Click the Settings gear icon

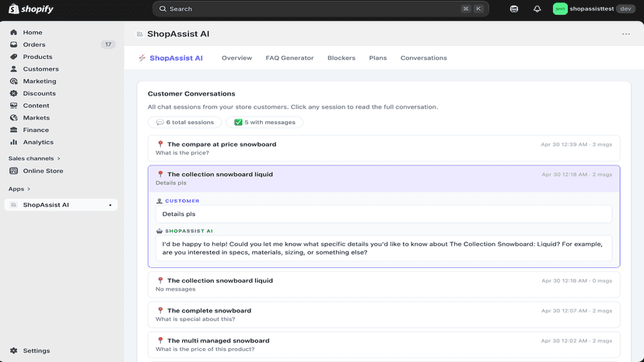tap(13, 350)
